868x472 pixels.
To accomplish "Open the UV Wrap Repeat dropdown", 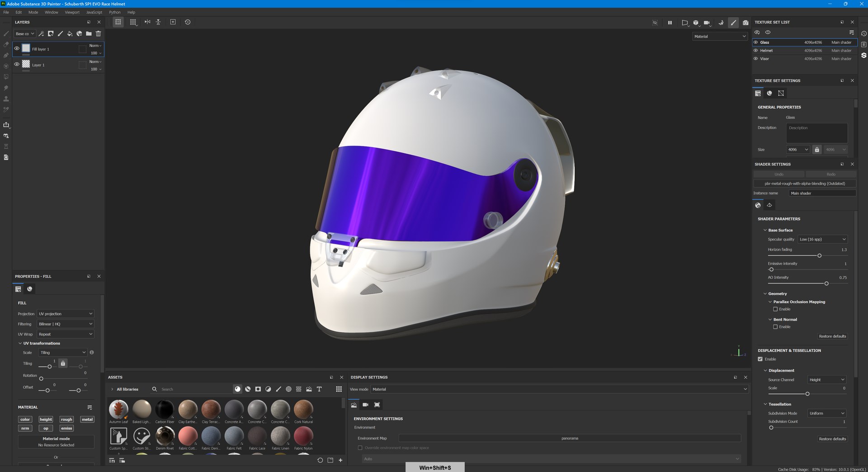I will point(65,335).
